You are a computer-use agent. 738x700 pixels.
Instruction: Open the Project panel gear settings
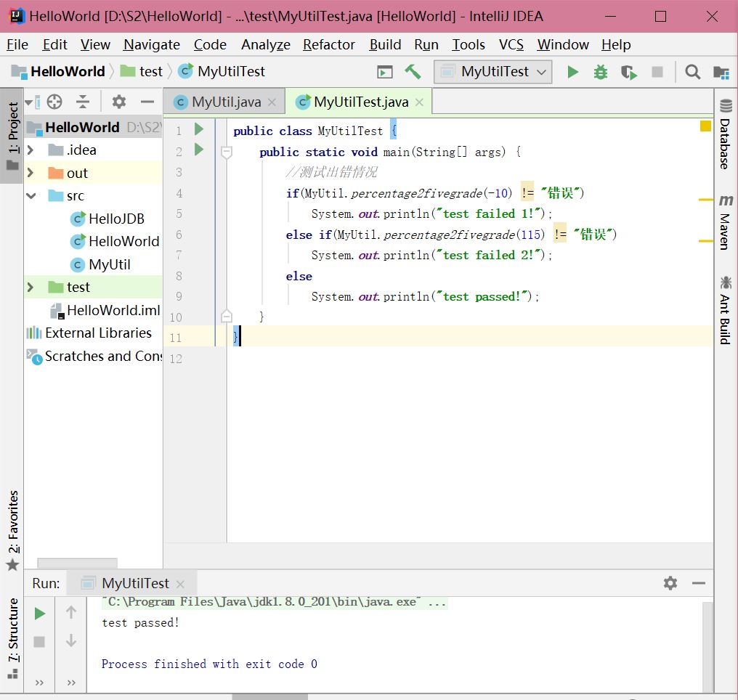118,102
